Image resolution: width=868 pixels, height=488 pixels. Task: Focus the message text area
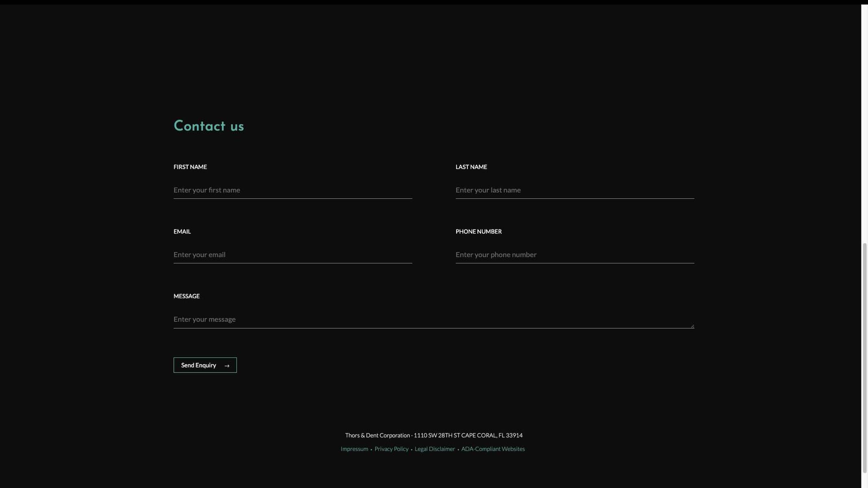(x=433, y=319)
